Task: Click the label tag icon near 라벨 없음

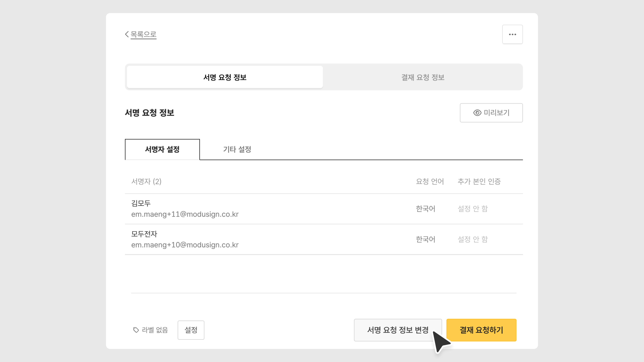Action: point(136,330)
